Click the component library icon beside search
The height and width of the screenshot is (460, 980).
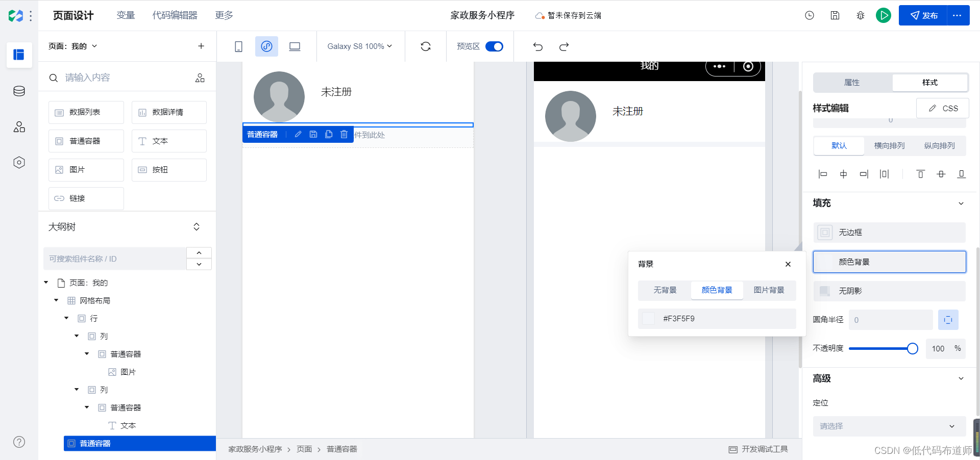pyautogui.click(x=200, y=78)
